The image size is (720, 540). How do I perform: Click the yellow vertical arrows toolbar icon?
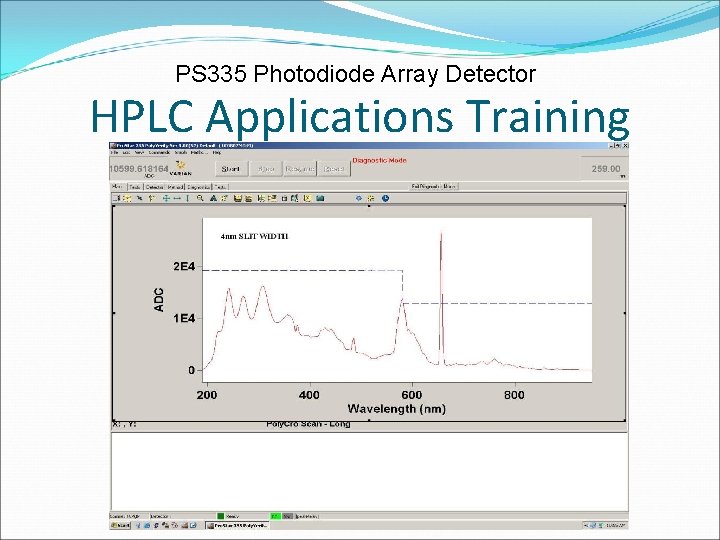point(152,198)
